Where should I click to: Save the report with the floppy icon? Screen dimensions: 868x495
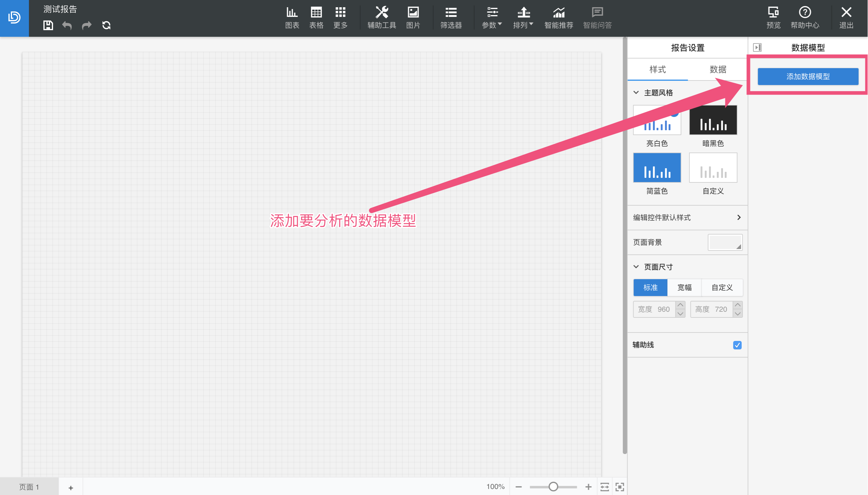coord(48,26)
